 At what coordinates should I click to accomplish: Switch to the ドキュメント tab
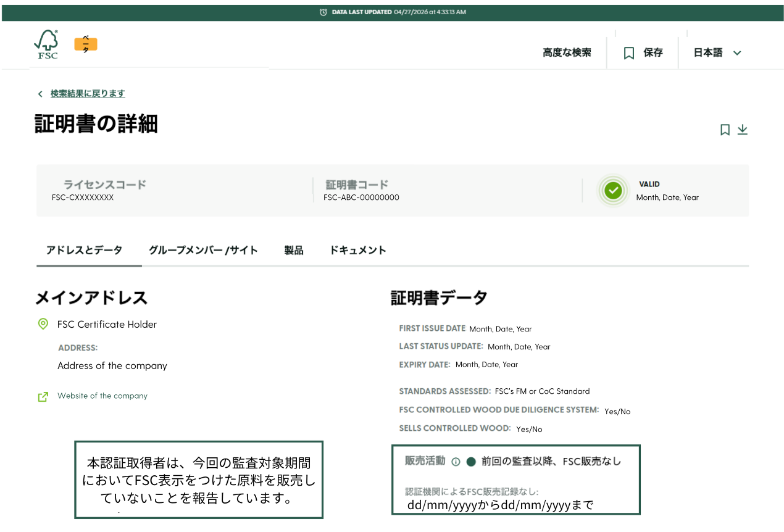pos(358,250)
